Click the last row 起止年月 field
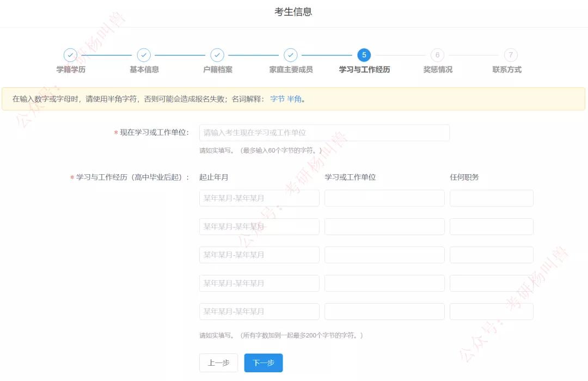 pos(259,311)
